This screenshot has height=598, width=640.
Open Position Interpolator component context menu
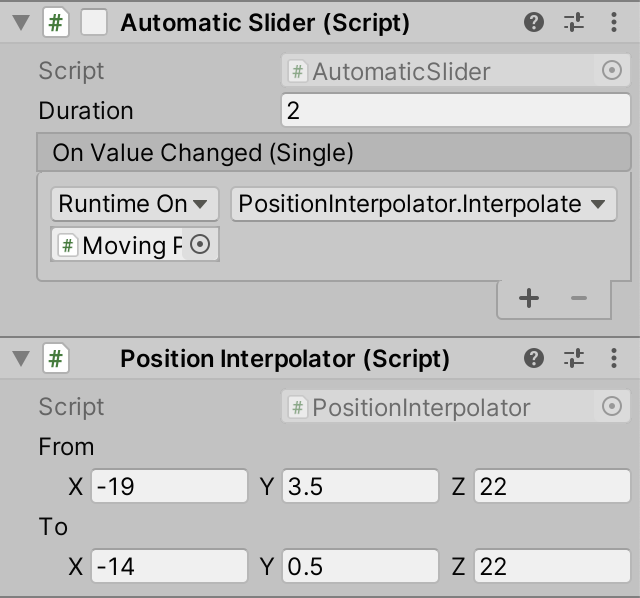coord(612,358)
